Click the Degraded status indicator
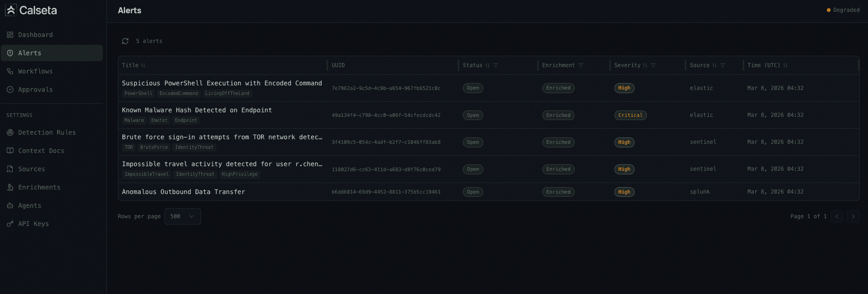868x294 pixels. (843, 10)
